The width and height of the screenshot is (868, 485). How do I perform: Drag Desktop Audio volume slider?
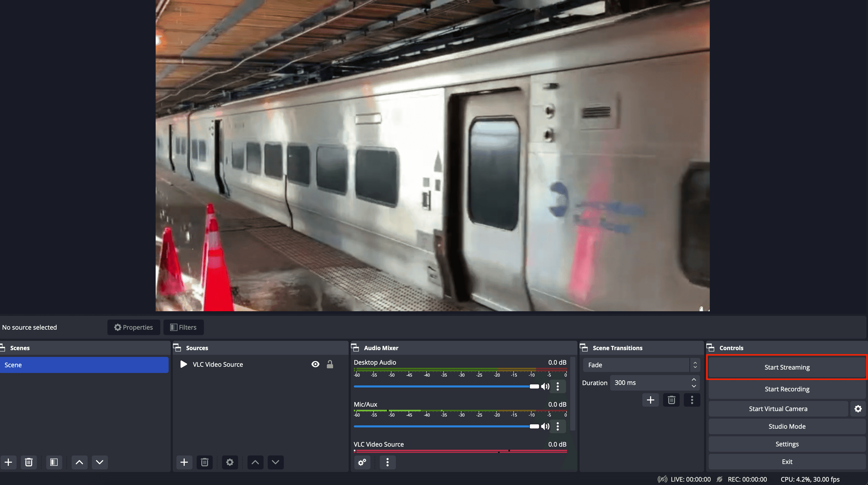(532, 387)
